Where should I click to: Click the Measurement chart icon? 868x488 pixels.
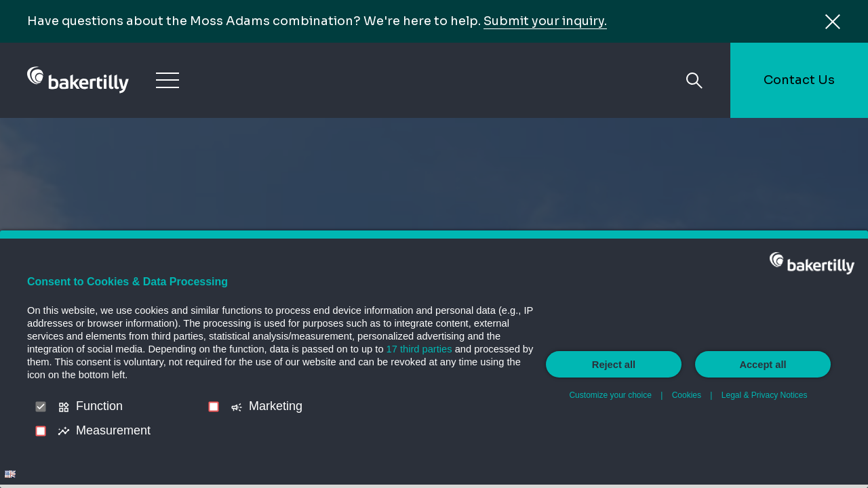(x=64, y=431)
